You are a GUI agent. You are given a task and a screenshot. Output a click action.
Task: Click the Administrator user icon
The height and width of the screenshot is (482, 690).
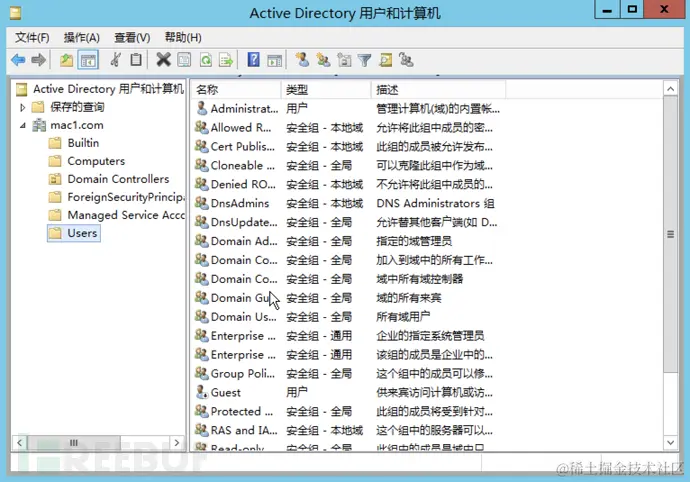pos(202,108)
